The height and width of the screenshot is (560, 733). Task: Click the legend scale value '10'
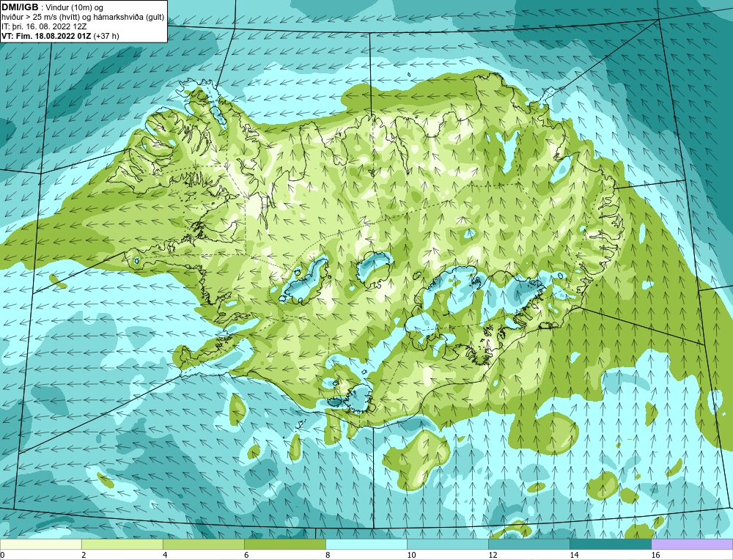pyautogui.click(x=411, y=555)
